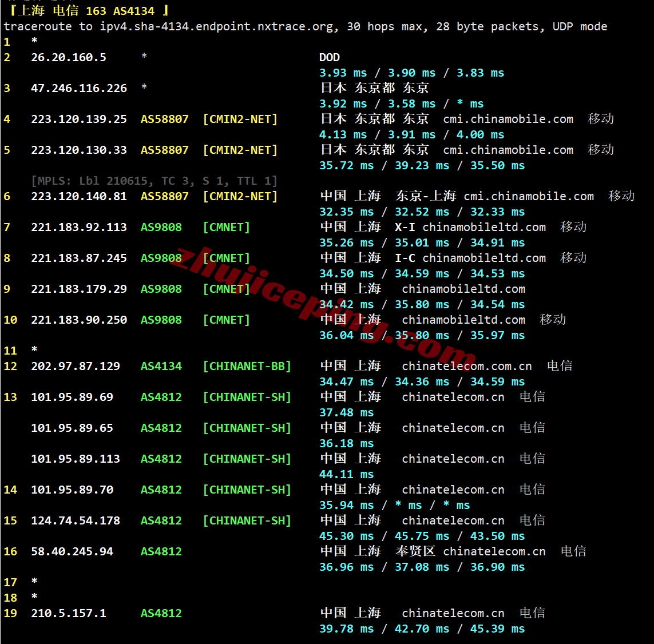Click the 上海 电信 163 AS4134 title

(89, 10)
